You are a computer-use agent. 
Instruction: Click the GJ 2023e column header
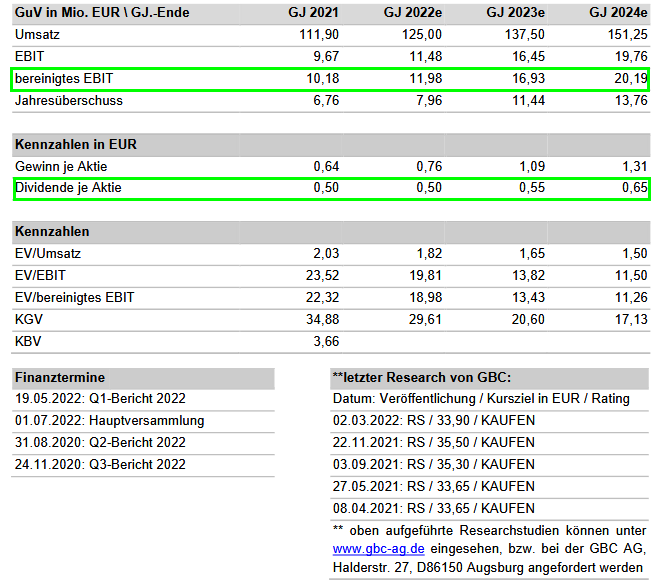[518, 14]
